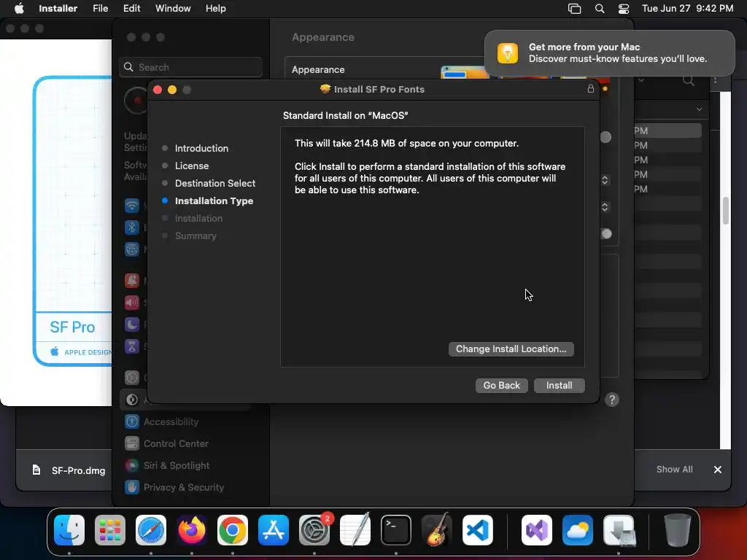This screenshot has height=560, width=747.
Task: Open the Edit menu
Action: click(131, 8)
